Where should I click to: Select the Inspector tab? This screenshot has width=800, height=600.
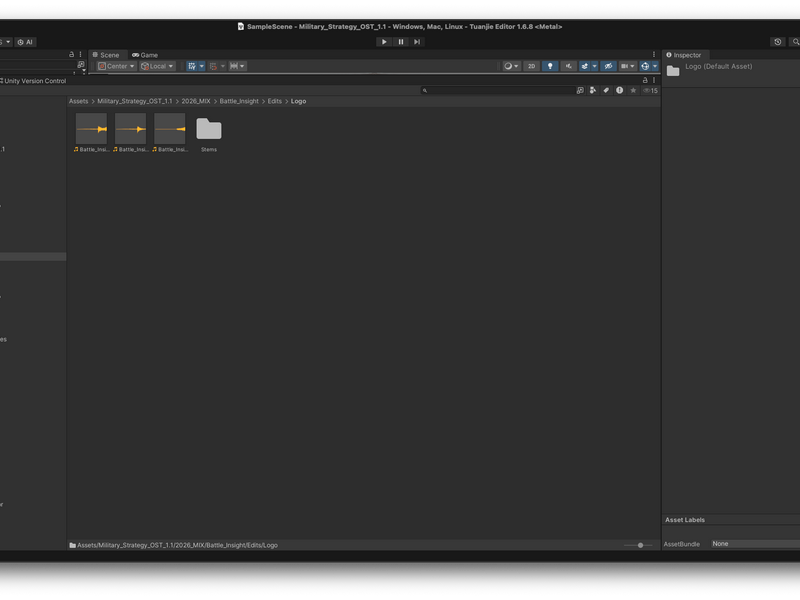coord(684,55)
